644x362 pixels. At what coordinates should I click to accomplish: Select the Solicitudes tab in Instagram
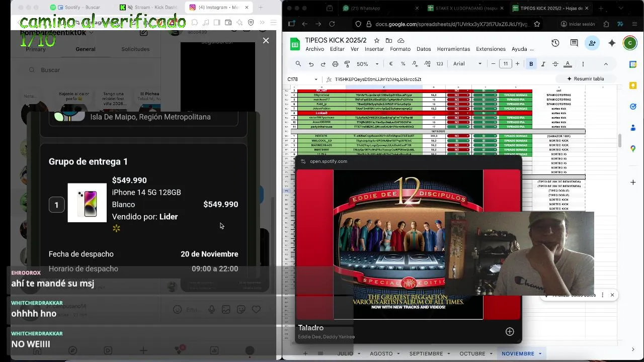[x=135, y=49]
